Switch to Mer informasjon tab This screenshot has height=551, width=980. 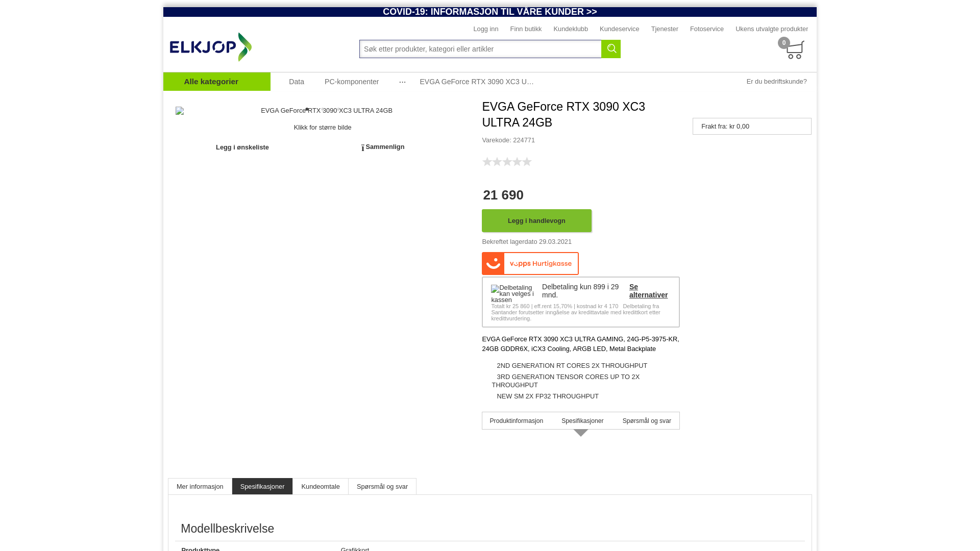tap(200, 487)
